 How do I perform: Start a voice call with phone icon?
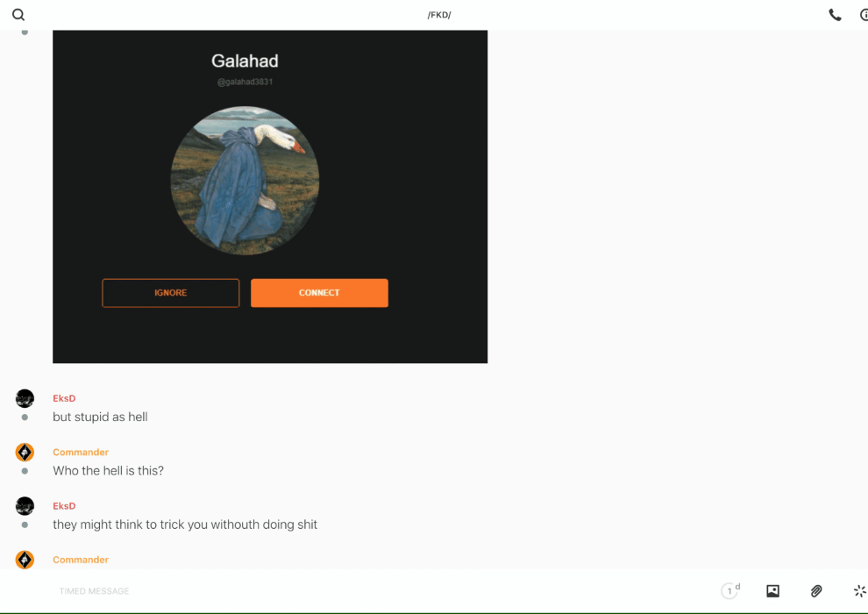click(x=835, y=15)
